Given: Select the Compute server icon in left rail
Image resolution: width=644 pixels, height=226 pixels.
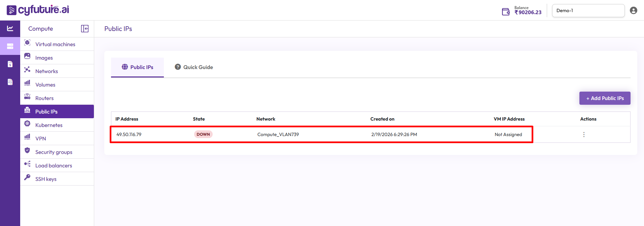Looking at the screenshot, I should pyautogui.click(x=10, y=46).
